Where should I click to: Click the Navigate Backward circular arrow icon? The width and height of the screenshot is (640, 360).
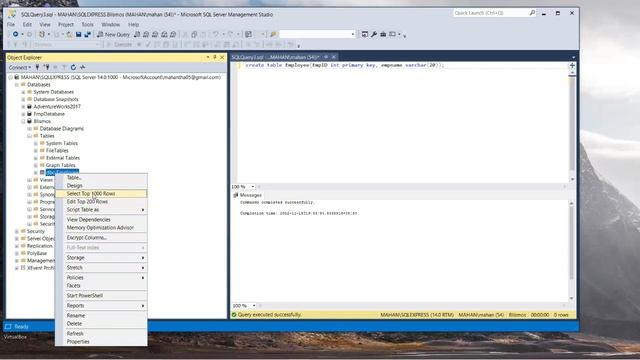pos(16,34)
